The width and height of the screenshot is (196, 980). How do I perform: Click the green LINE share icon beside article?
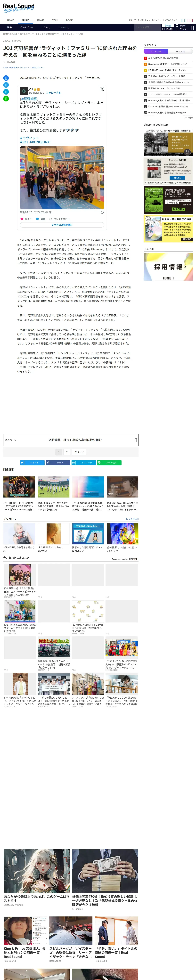tap(6, 98)
